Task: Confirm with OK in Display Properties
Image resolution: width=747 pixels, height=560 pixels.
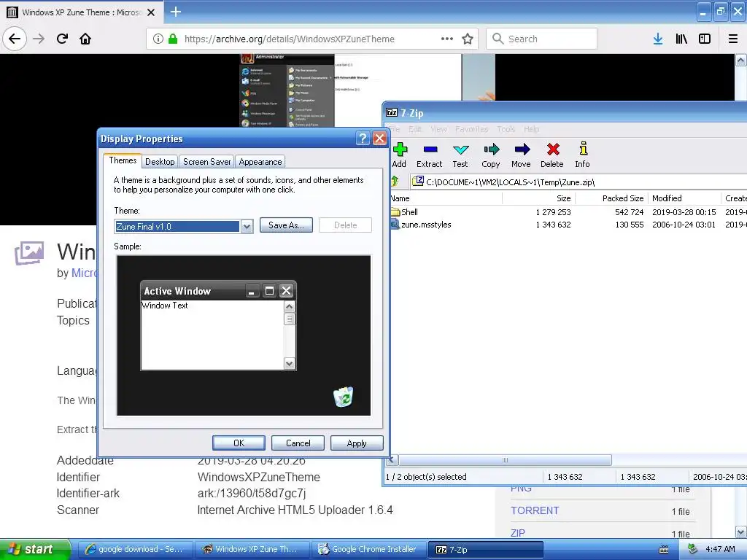Action: click(239, 443)
